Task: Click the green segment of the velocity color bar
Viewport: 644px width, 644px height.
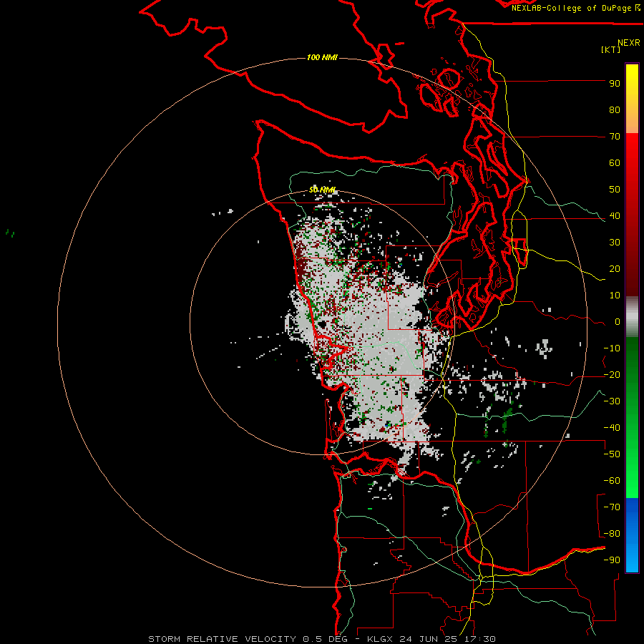Action: [632, 418]
